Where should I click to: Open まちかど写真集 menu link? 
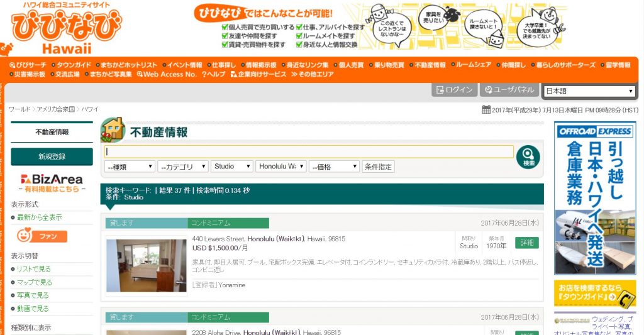point(108,74)
